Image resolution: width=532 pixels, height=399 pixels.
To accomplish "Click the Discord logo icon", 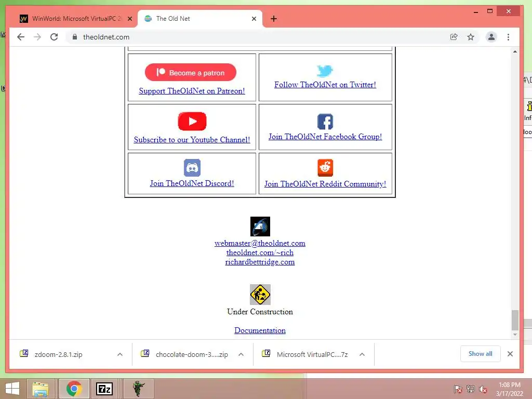I will pos(192,168).
